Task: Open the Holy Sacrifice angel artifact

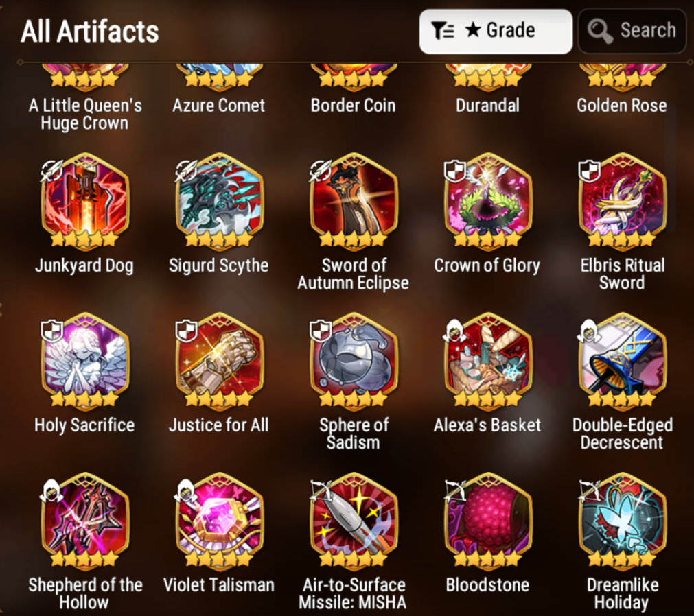Action: pos(84,359)
